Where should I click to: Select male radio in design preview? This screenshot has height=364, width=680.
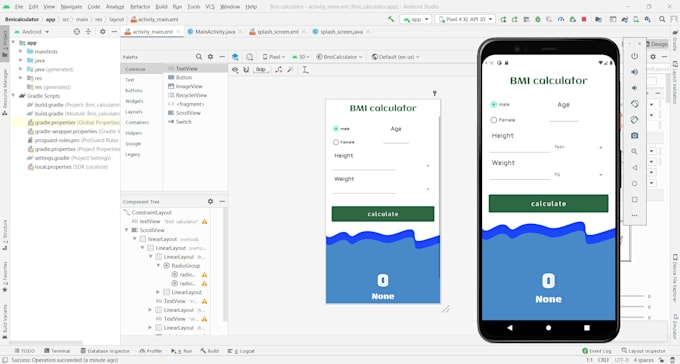336,129
